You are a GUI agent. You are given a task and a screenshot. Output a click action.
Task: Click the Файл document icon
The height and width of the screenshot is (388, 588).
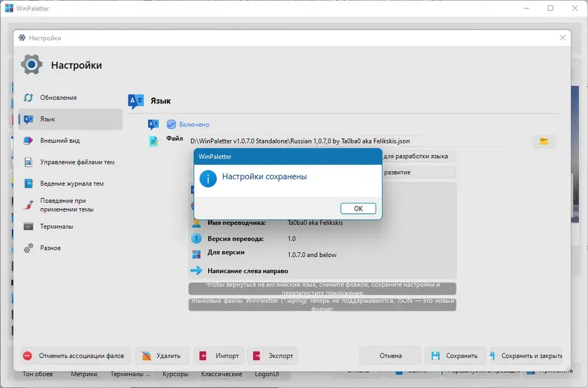tap(153, 141)
